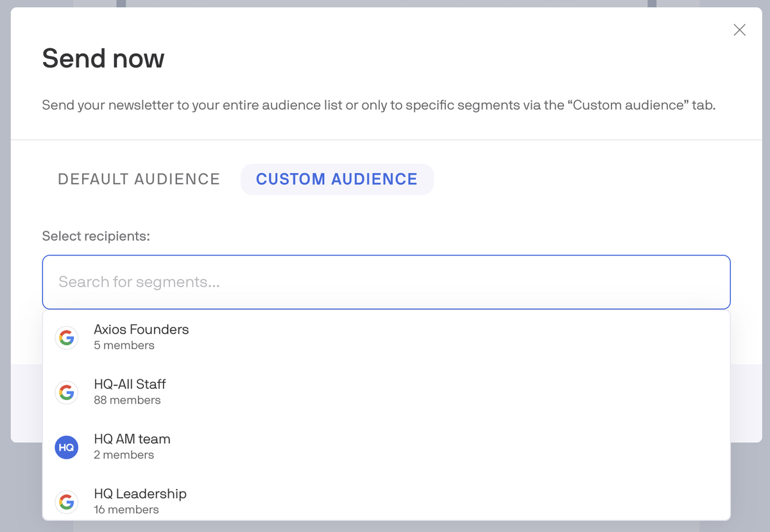Click the "88 members" count text
The image size is (770, 532).
click(x=127, y=400)
